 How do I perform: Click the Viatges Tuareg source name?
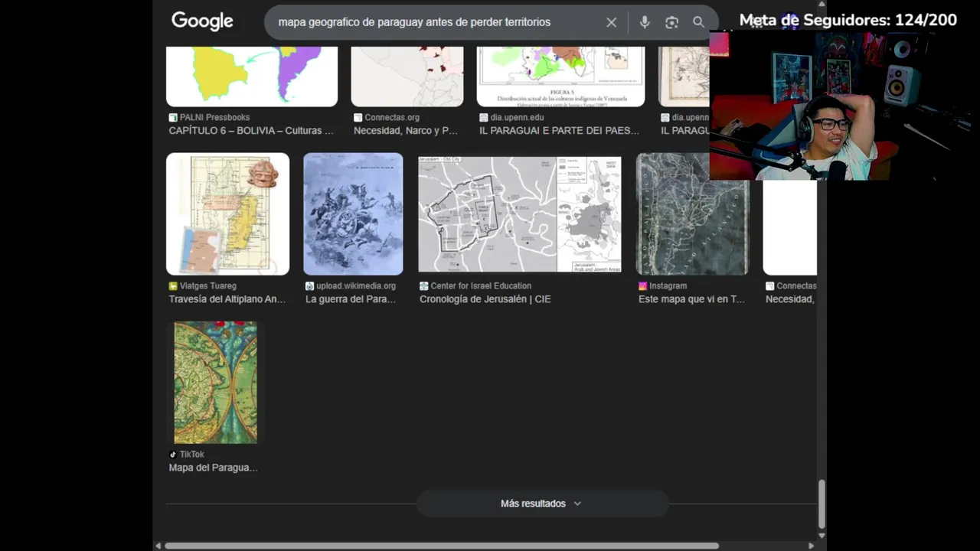208,286
